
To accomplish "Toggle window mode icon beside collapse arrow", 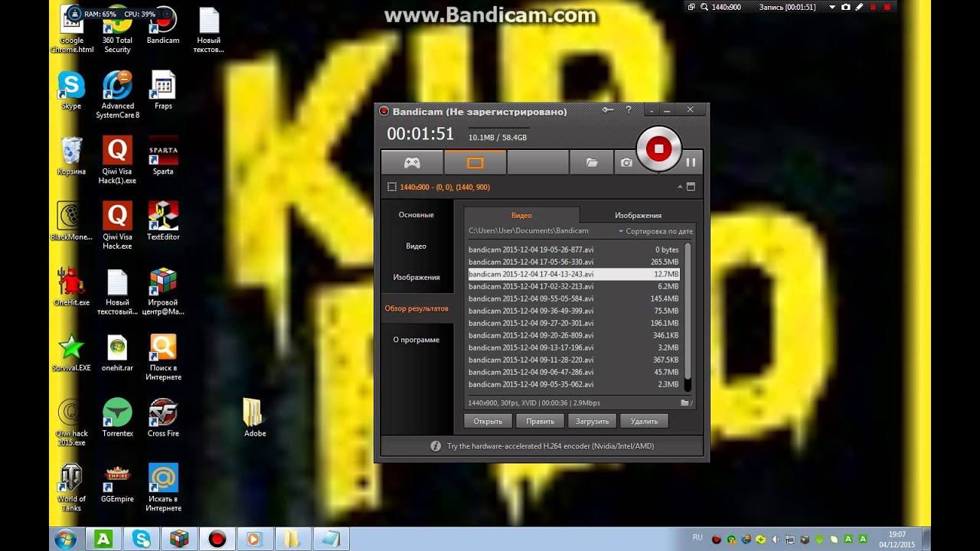I will pos(691,187).
